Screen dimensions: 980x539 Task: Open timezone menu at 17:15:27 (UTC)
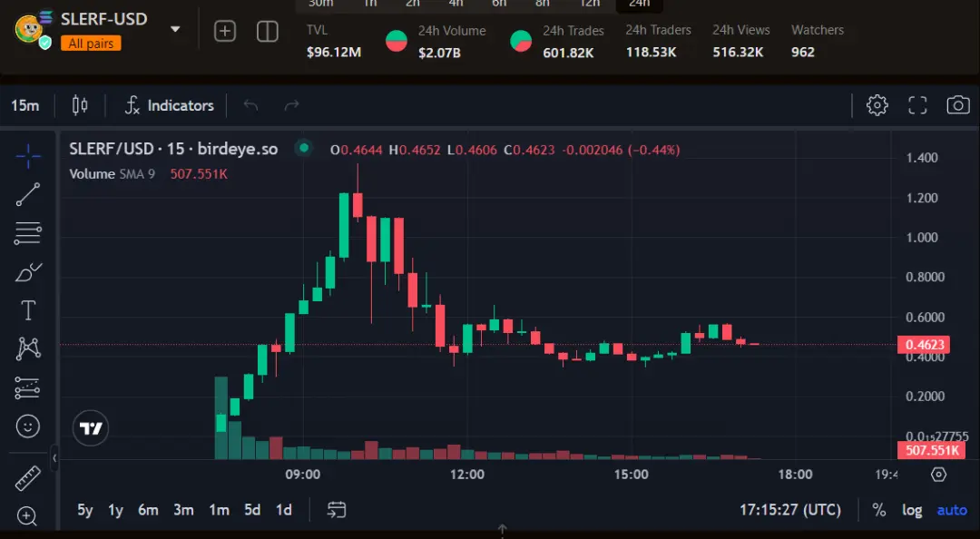[790, 510]
